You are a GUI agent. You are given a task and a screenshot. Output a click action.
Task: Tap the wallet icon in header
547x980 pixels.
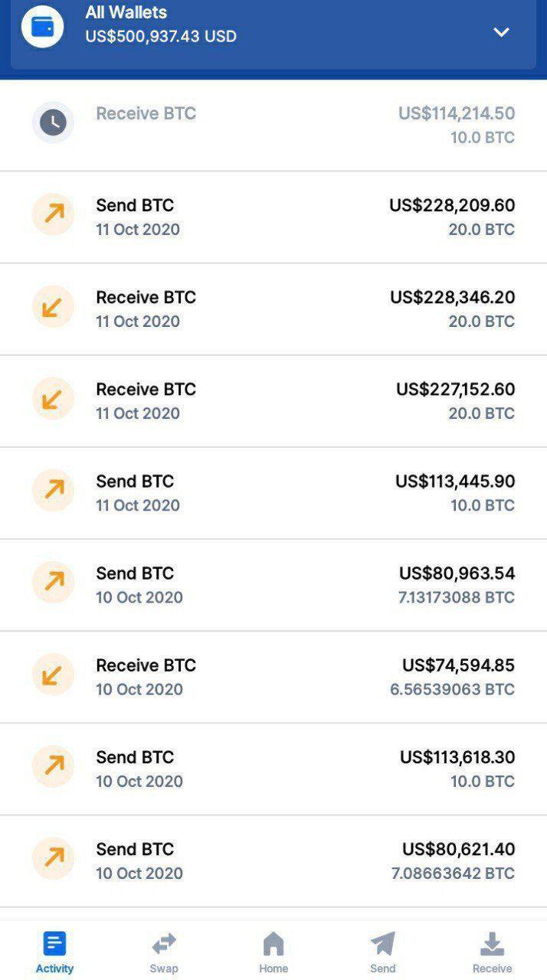tap(42, 27)
